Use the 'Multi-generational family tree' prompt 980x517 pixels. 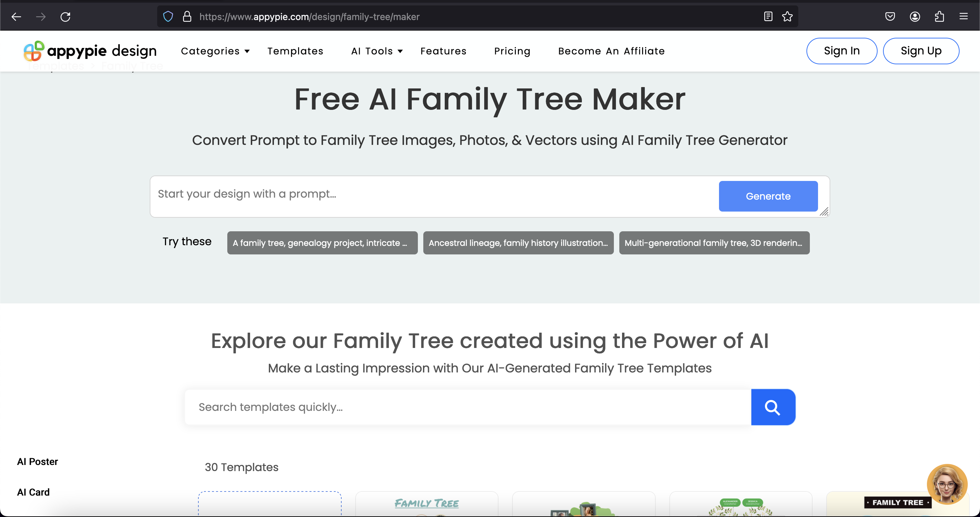click(x=714, y=243)
